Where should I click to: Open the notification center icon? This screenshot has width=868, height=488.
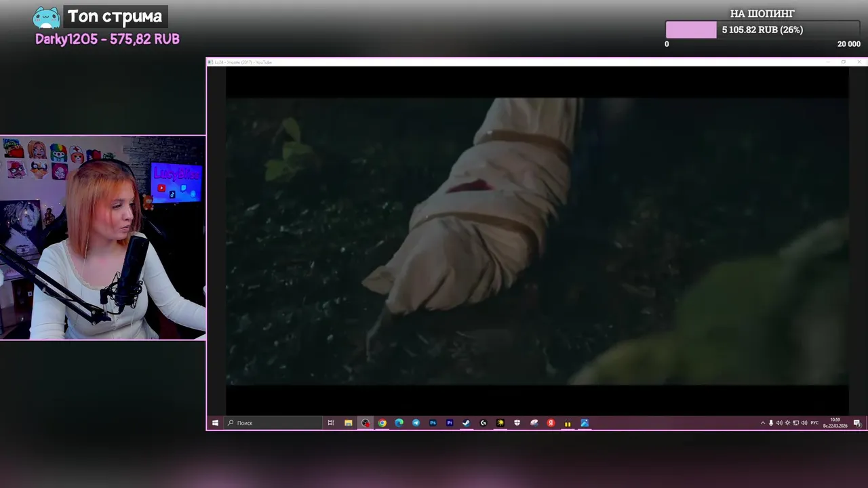pyautogui.click(x=857, y=423)
